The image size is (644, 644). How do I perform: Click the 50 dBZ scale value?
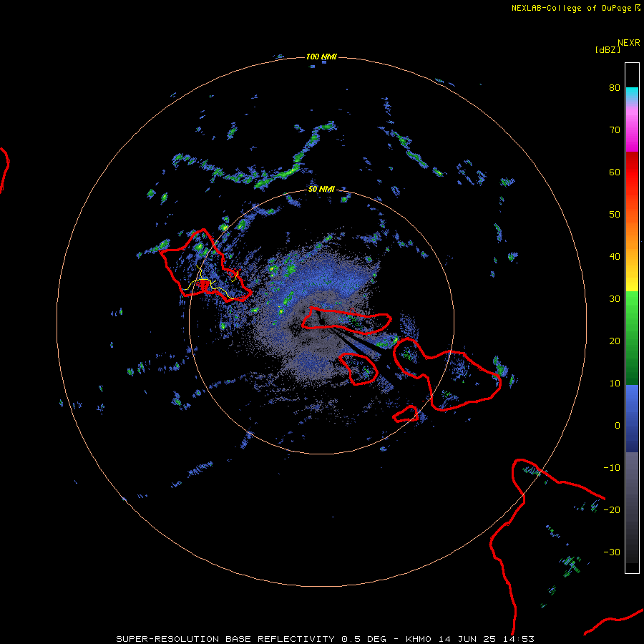click(615, 215)
